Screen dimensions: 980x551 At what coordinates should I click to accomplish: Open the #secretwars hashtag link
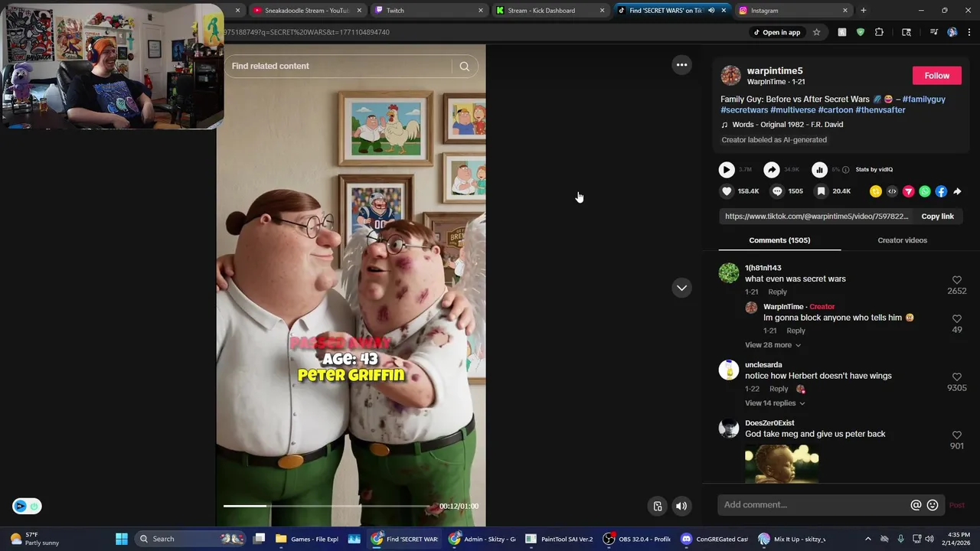[744, 110]
